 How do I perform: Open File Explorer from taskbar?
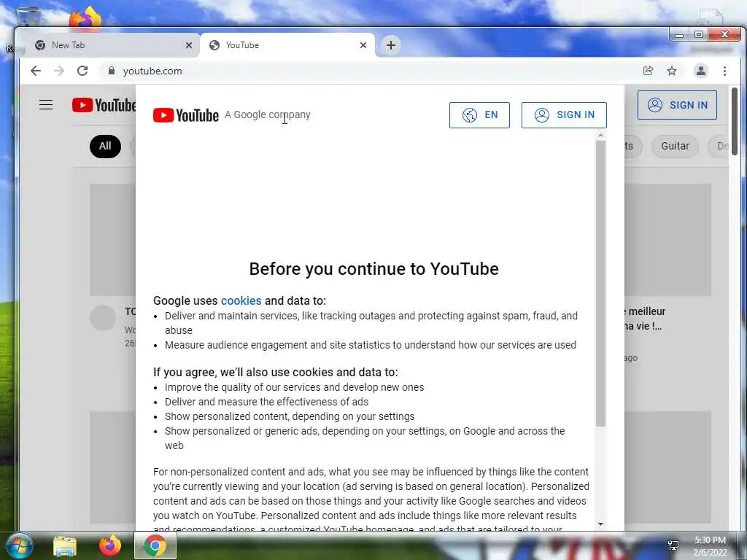(65, 545)
